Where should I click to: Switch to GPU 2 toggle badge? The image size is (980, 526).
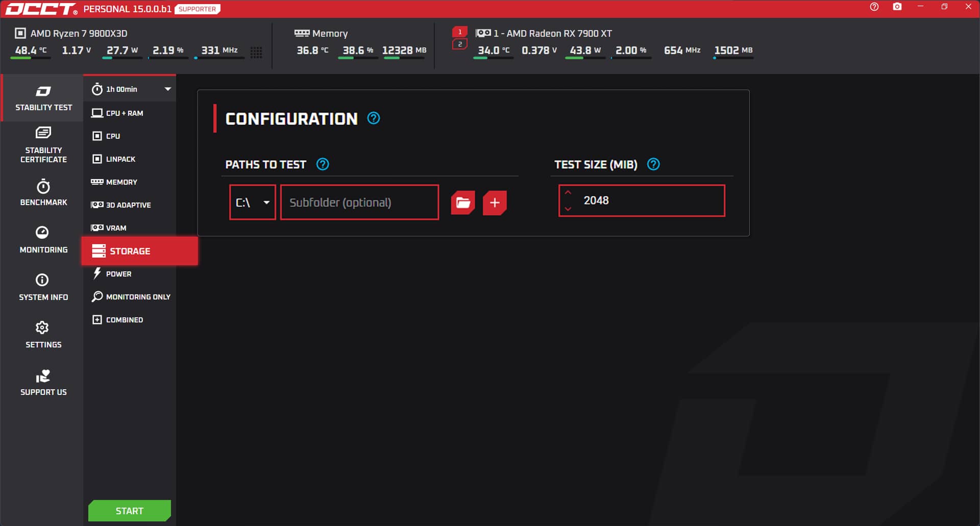coord(460,44)
